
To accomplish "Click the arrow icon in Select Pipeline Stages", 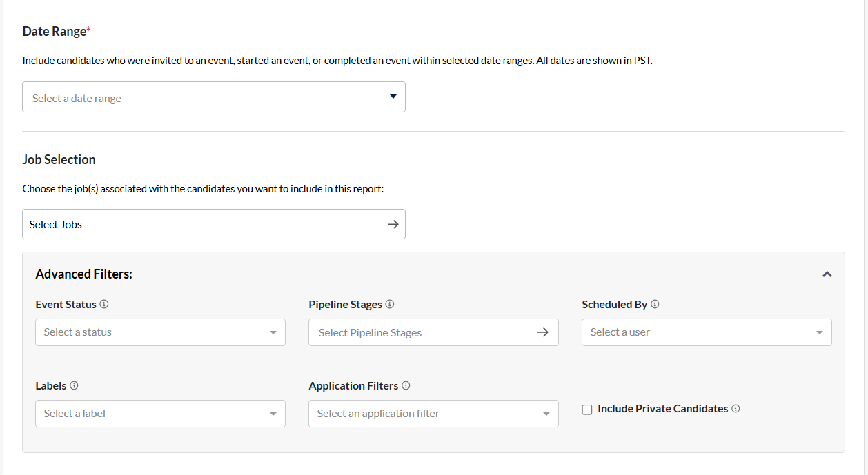I will pos(543,332).
